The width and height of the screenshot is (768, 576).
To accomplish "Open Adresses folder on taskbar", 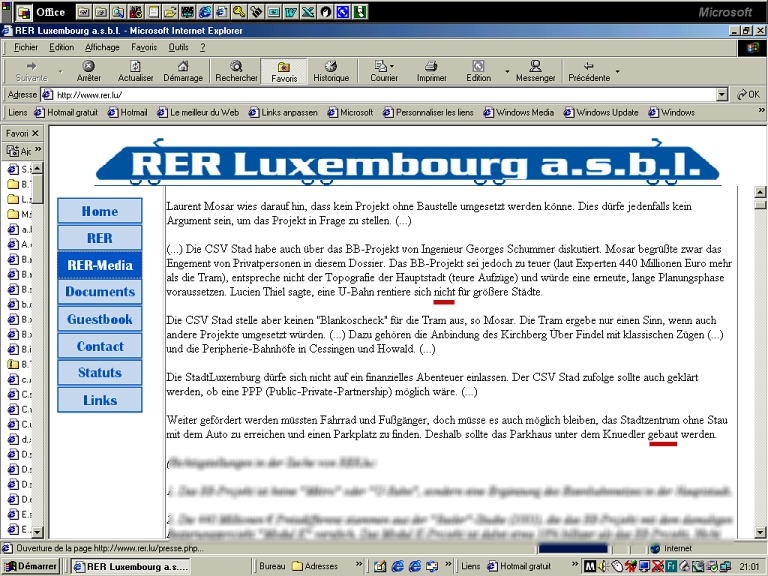I will click(315, 566).
